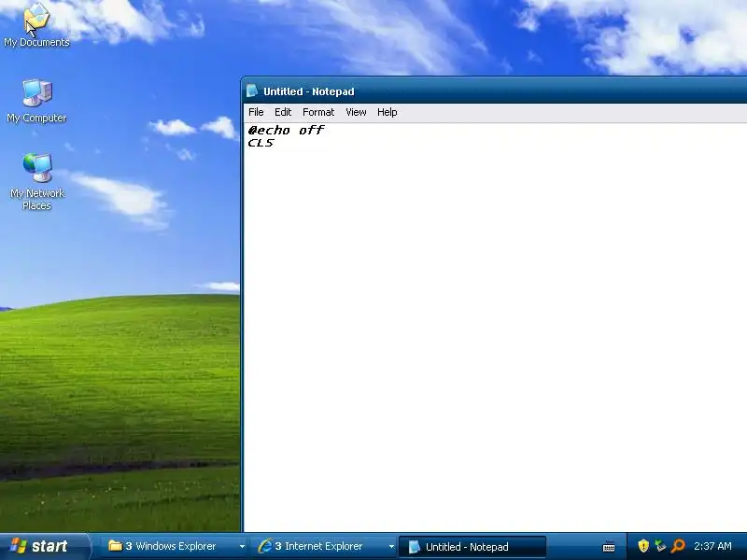Screen dimensions: 747x560
Task: Click the Untitled - Notepad taskbar button
Action: pos(472,547)
